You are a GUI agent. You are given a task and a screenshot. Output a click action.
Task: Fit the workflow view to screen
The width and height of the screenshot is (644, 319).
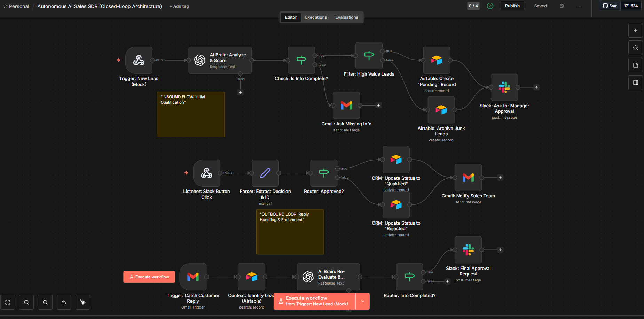[x=8, y=302]
